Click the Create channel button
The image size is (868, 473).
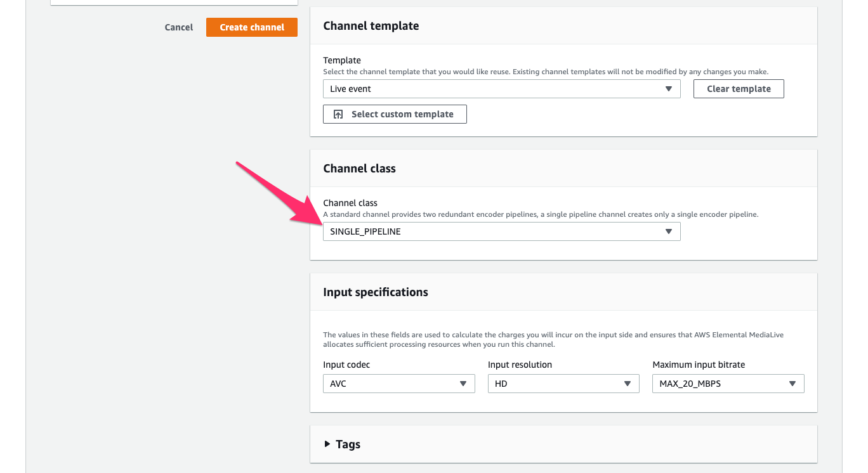click(x=251, y=27)
